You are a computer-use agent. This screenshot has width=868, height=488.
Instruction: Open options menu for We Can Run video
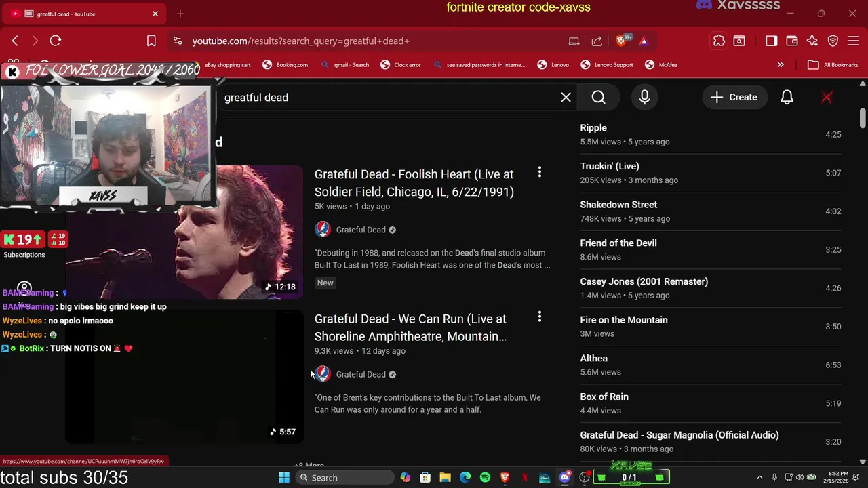[540, 317]
